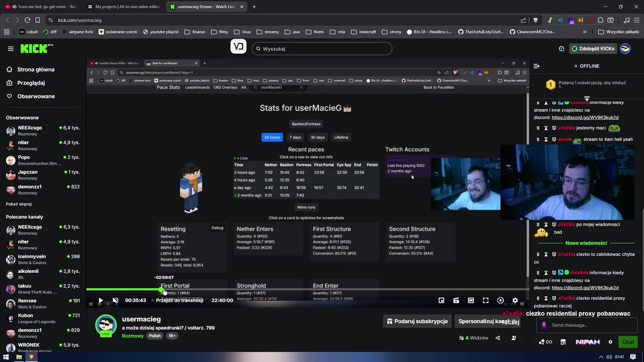Open iceinmyvein recommended channel
Screen dimensions: 644x362
(x=42, y=259)
